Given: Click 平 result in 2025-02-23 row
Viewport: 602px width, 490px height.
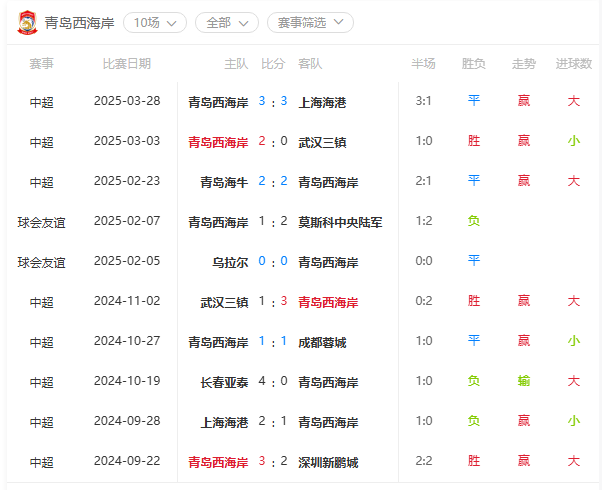Looking at the screenshot, I should coord(474,181).
